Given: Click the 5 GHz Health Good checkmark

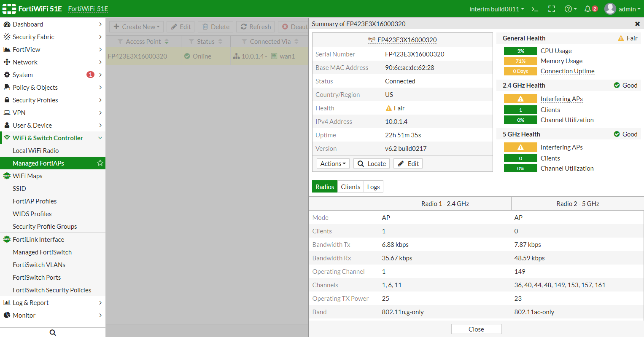Looking at the screenshot, I should 617,134.
